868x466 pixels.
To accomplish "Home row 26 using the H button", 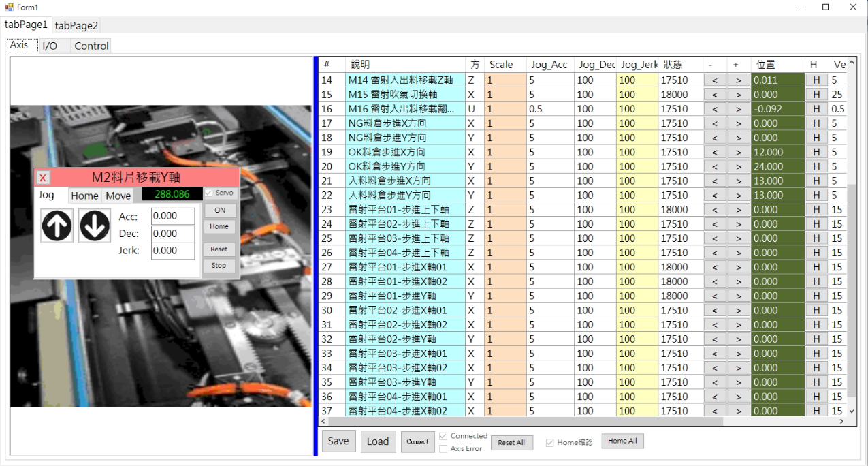I will (x=816, y=253).
